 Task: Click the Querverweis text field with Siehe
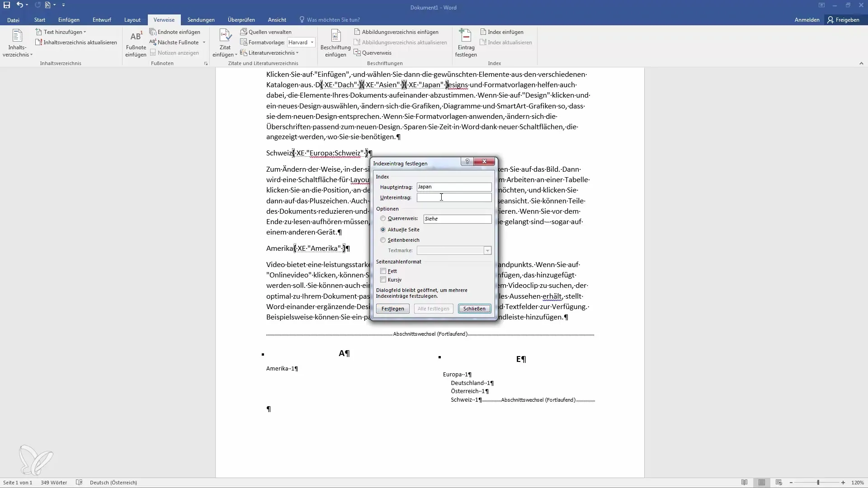458,219
